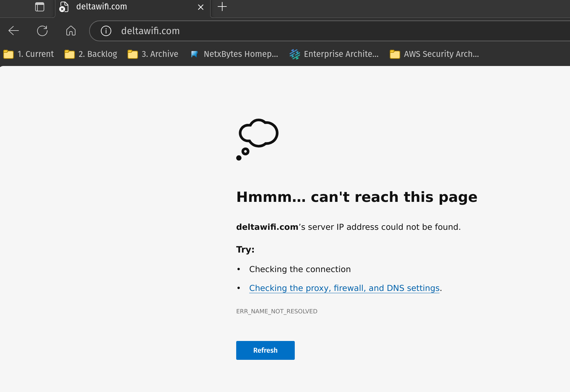The width and height of the screenshot is (570, 392).
Task: Click the "can't reach this page" heading
Action: [357, 197]
